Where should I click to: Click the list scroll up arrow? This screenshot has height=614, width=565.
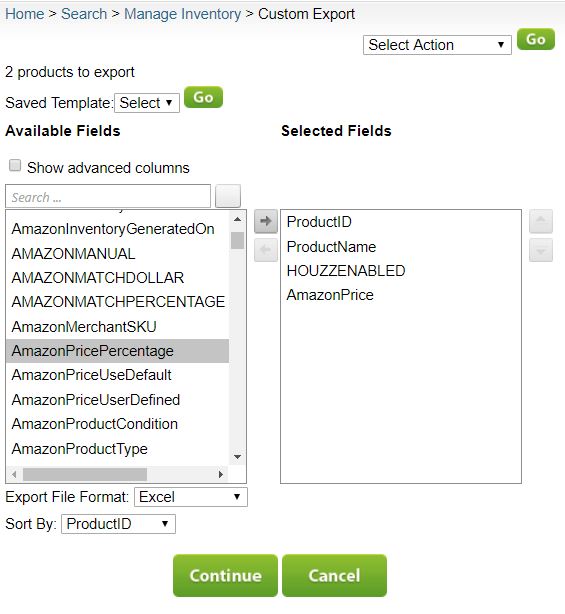point(237,220)
